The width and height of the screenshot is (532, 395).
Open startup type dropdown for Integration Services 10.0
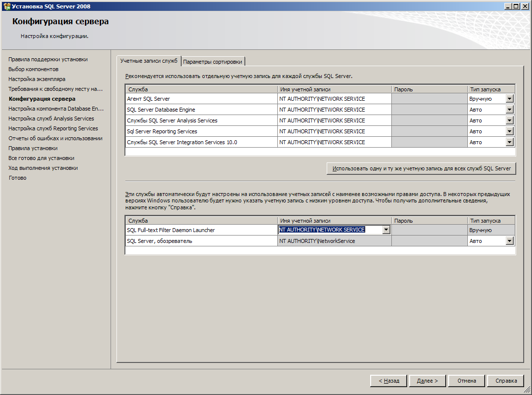point(509,142)
